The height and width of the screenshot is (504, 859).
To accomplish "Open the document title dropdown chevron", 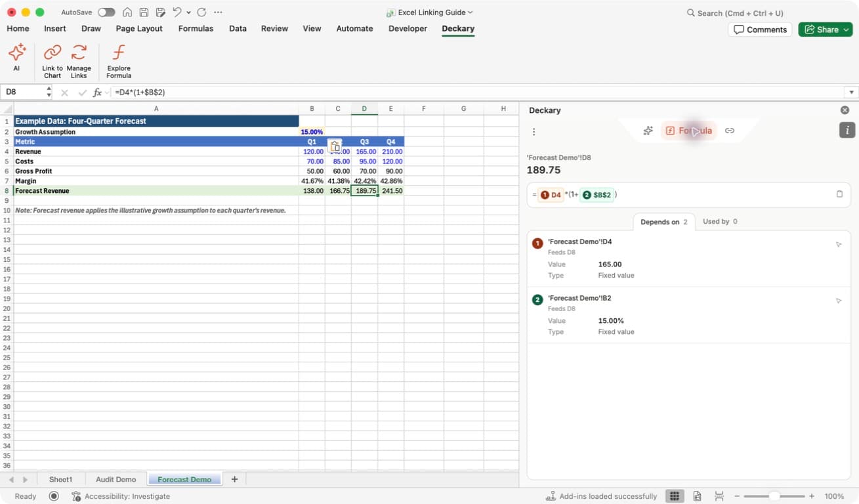I will [x=471, y=12].
